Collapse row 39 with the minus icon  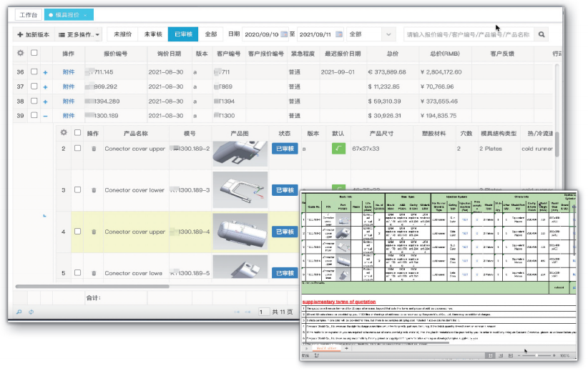(45, 117)
